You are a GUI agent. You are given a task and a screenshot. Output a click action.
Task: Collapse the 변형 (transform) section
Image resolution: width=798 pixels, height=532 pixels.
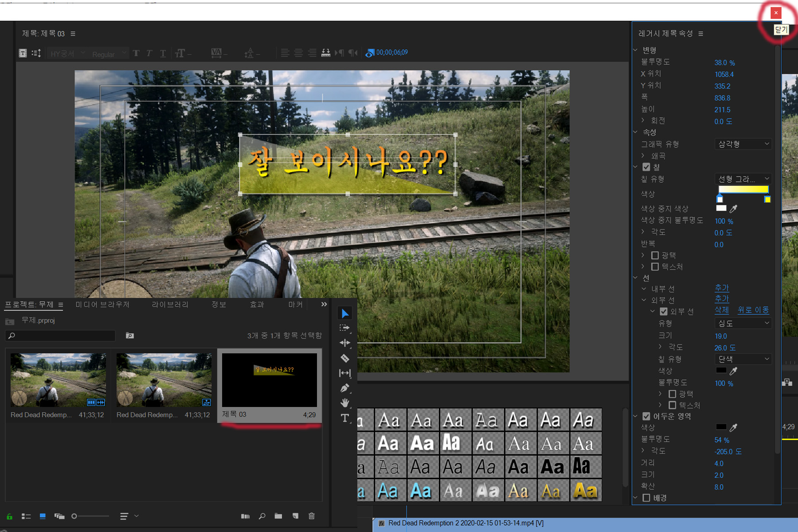click(x=635, y=50)
